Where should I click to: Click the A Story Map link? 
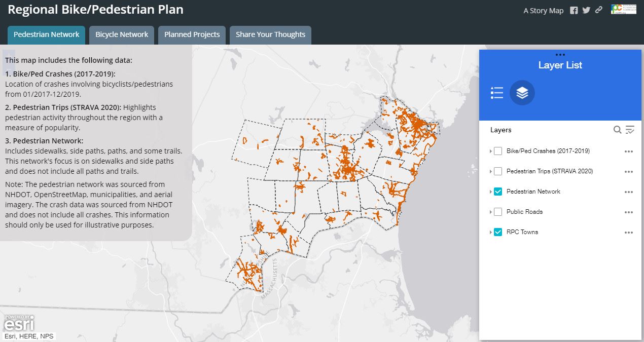(543, 11)
